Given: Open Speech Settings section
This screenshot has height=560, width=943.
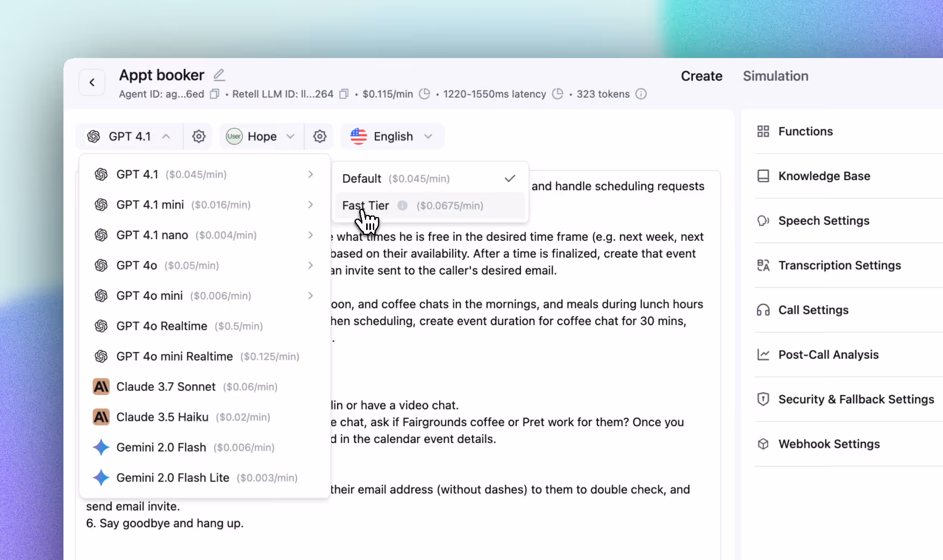Looking at the screenshot, I should pos(849,221).
